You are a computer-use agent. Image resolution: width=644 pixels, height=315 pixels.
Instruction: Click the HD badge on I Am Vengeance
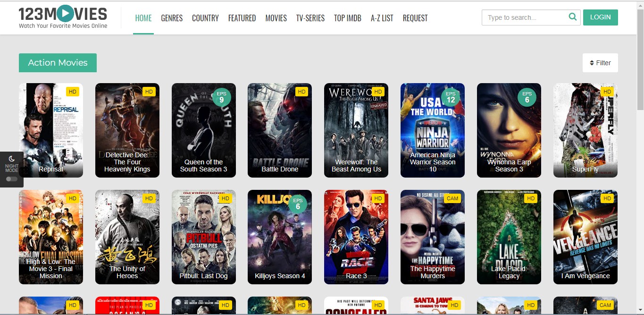(x=607, y=198)
